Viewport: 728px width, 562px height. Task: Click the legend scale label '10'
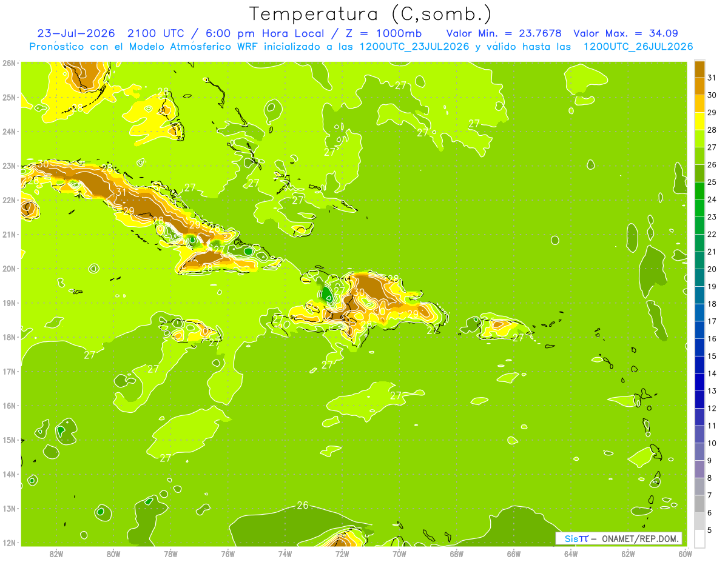point(712,443)
